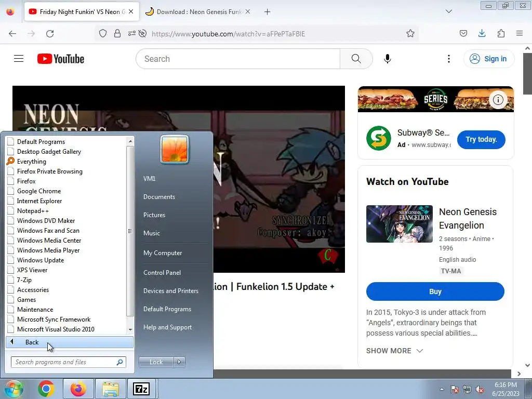This screenshot has width=532, height=399.
Task: Click Back in the Start menu
Action: (70, 342)
